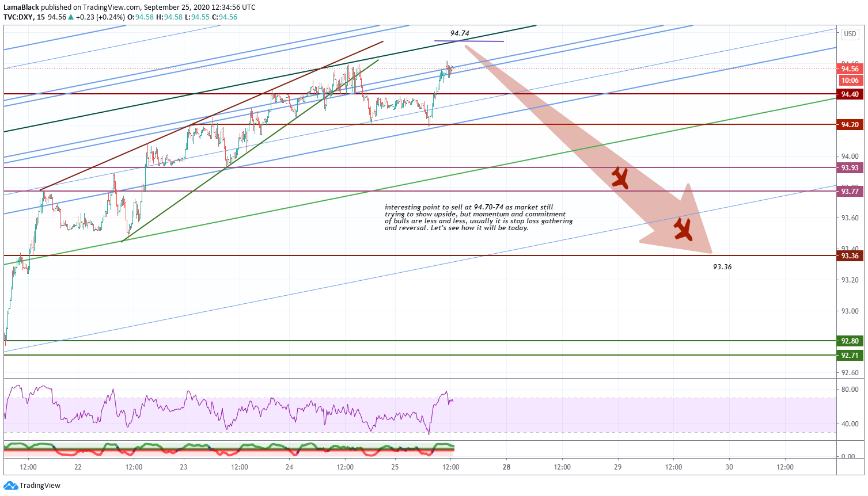Viewport: 868px width, 496px height.
Task: Select the 93.36 dark red axis price label
Action: 850,256
